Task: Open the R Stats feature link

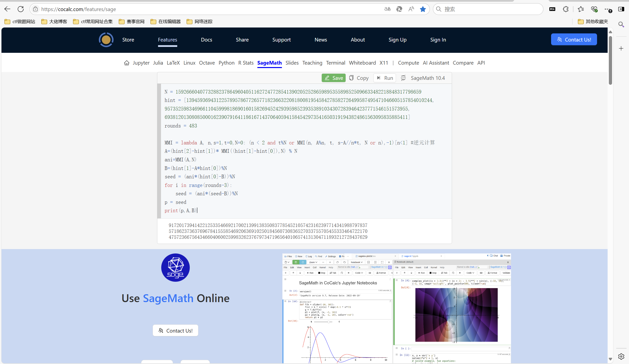Action: (x=246, y=63)
